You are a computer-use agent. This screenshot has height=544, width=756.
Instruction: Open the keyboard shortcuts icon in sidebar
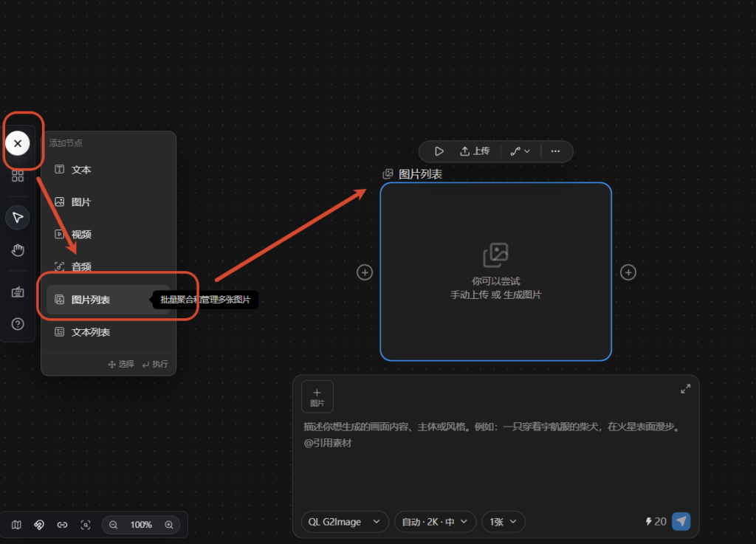(18, 292)
